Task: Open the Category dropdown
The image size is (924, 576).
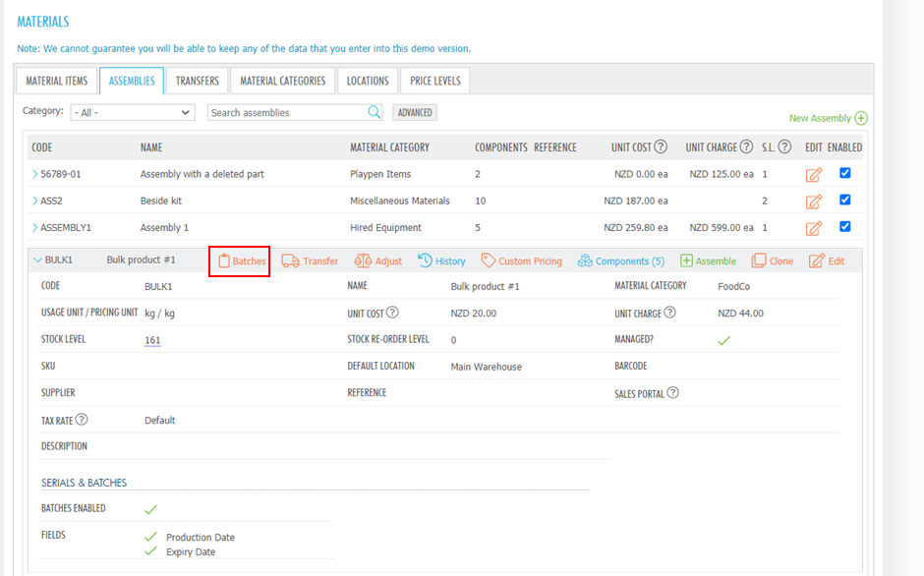Action: tap(133, 113)
